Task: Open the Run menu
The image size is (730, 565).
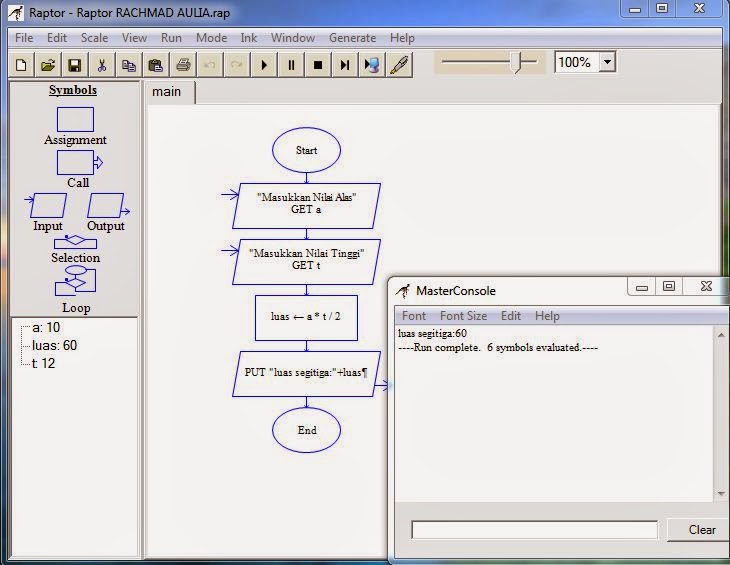Action: pyautogui.click(x=171, y=38)
